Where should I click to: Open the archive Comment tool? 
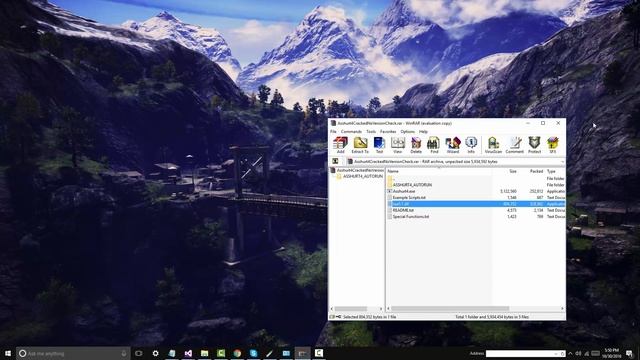tap(514, 145)
